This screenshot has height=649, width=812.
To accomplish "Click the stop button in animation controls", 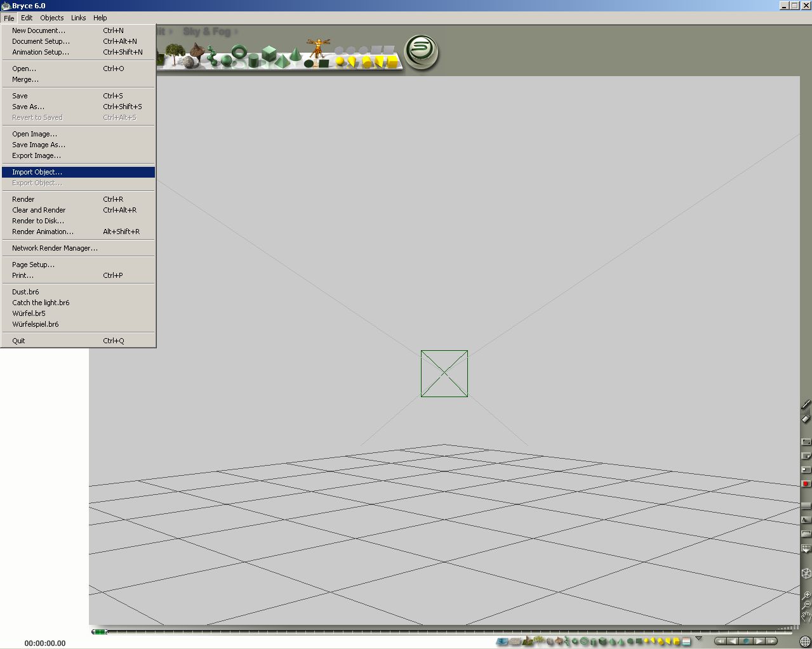I will coord(746,641).
